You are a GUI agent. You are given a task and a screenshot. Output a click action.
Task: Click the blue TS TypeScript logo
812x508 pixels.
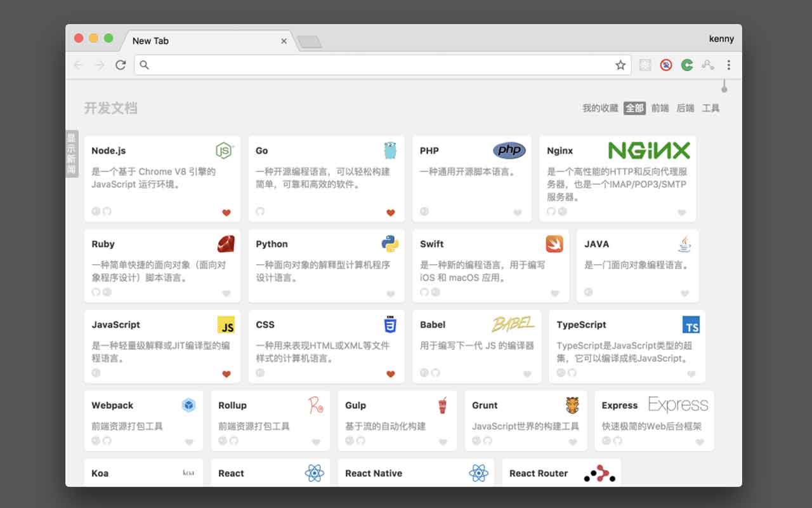691,324
